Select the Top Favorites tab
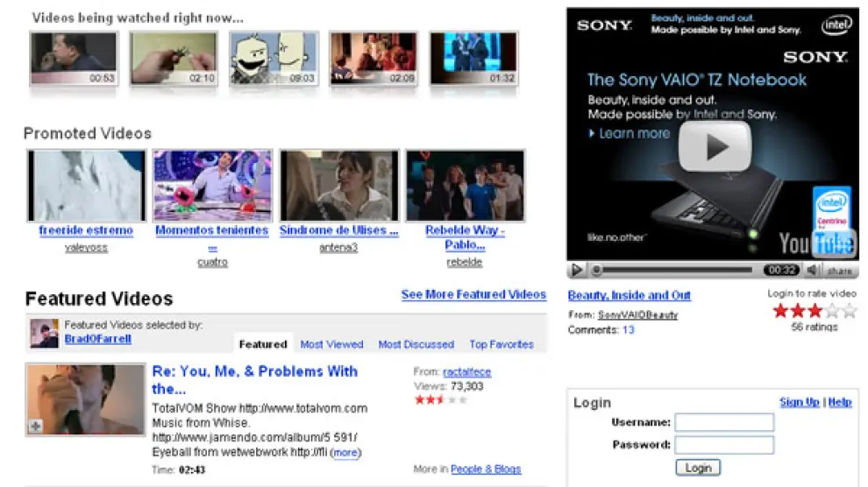 [501, 344]
